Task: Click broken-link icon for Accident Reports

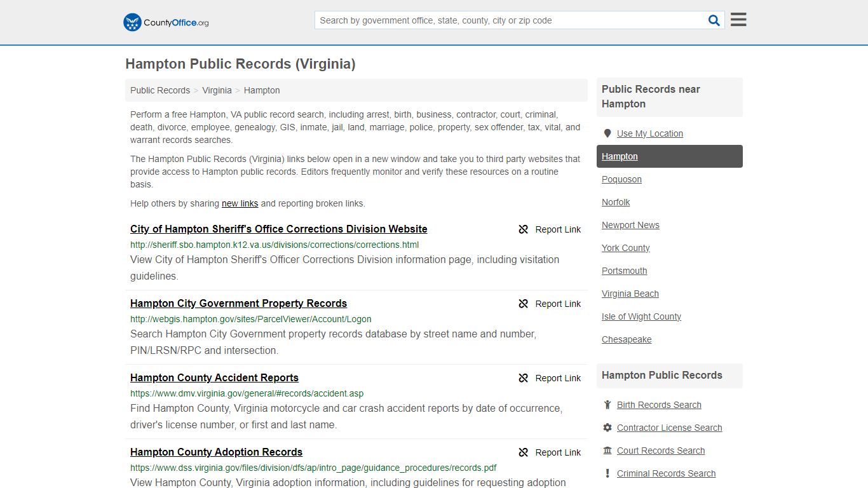Action: pyautogui.click(x=524, y=378)
